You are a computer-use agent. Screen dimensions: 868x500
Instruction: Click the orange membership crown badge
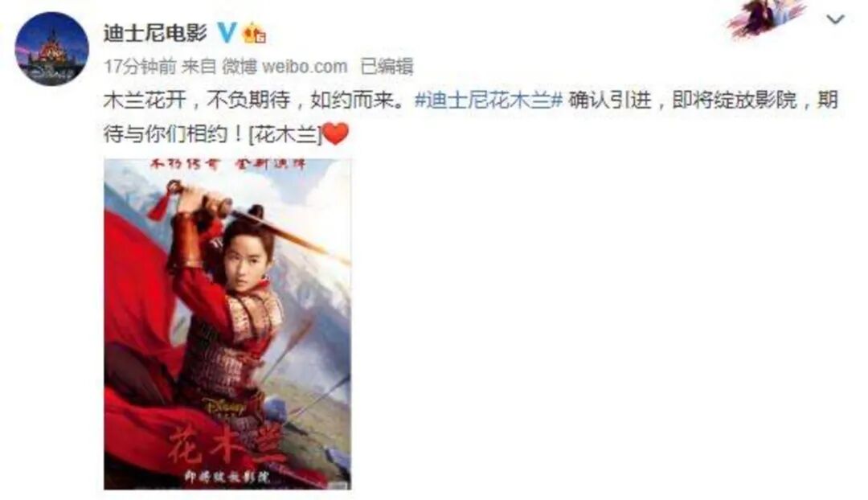click(x=256, y=33)
